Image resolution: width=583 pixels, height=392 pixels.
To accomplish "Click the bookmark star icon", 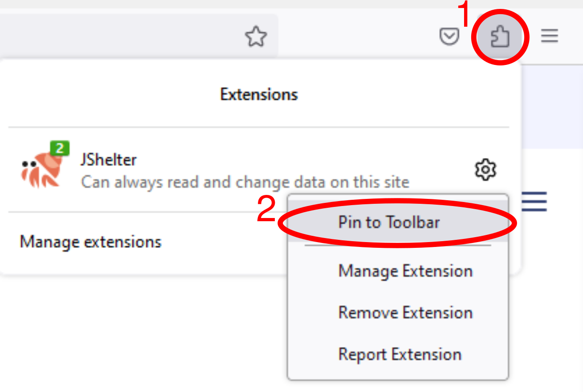I will click(x=256, y=37).
